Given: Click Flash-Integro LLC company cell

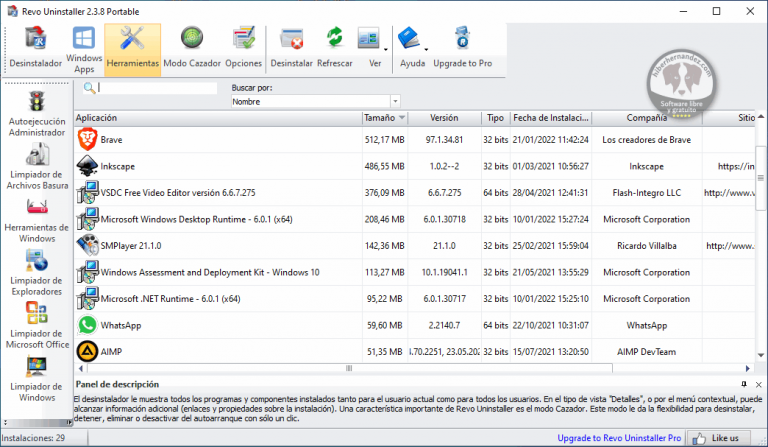Looking at the screenshot, I should coord(647,192).
